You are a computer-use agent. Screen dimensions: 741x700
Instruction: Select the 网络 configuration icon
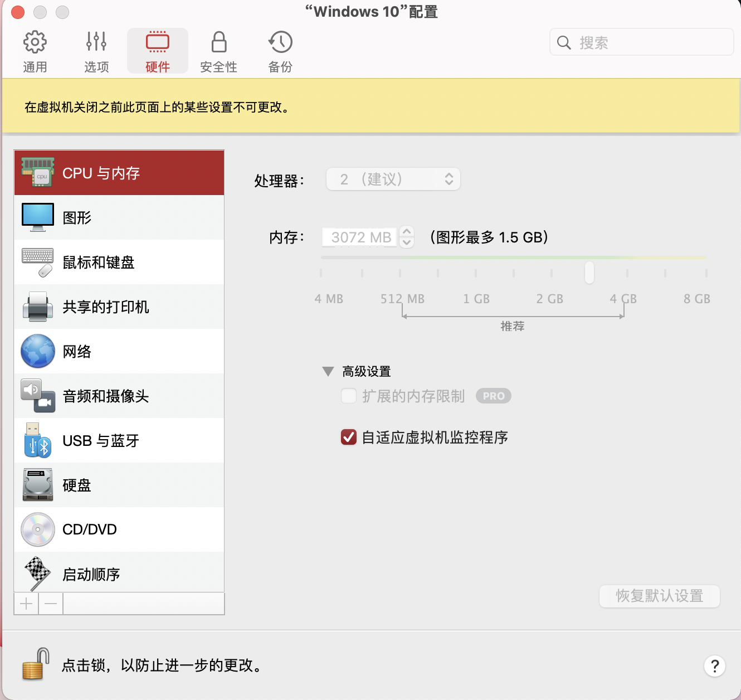37,351
